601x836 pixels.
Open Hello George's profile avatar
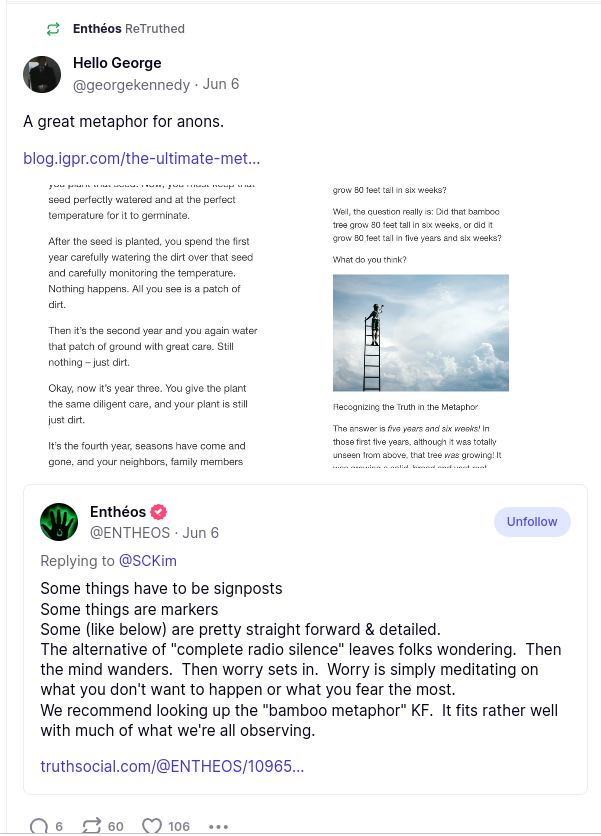coord(42,75)
